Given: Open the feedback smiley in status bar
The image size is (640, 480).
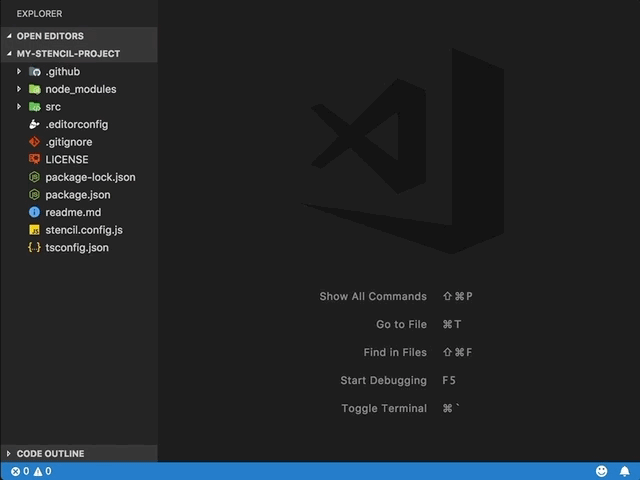Looking at the screenshot, I should point(601,471).
